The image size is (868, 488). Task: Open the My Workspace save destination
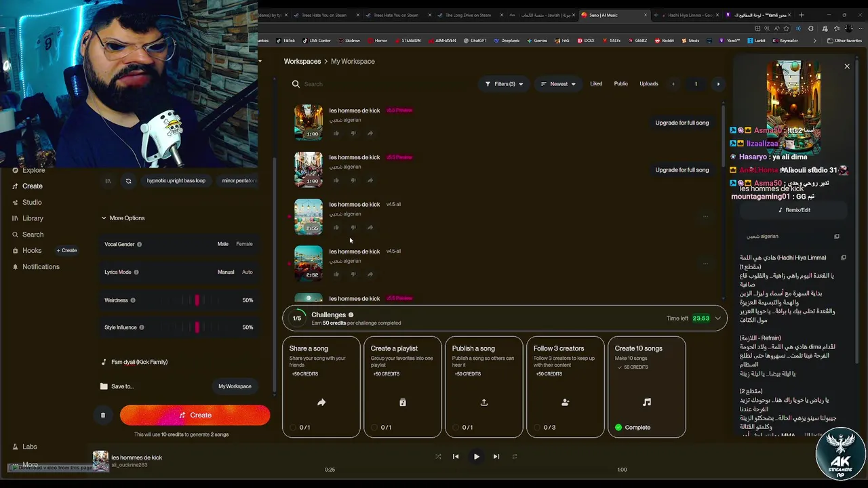coord(235,386)
